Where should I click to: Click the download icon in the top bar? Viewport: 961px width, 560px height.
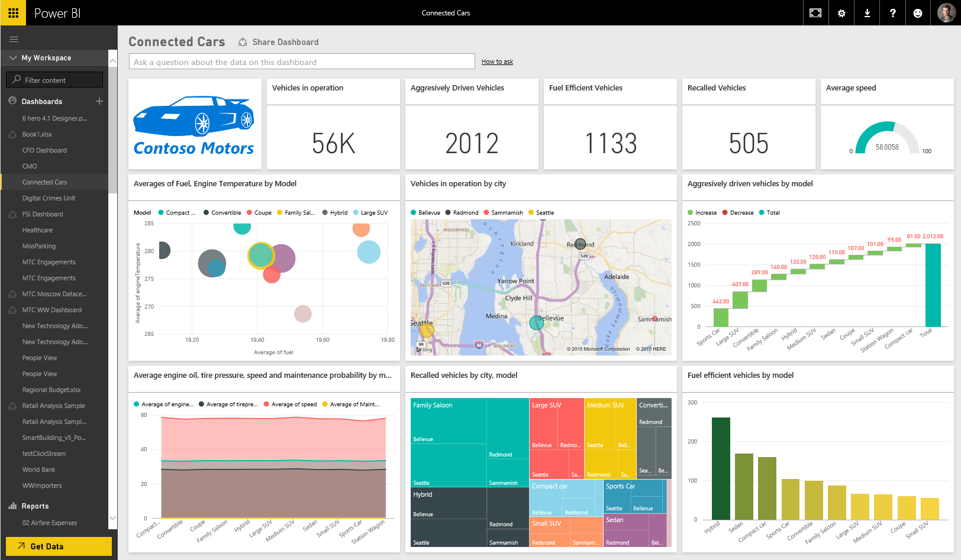pyautogui.click(x=867, y=12)
